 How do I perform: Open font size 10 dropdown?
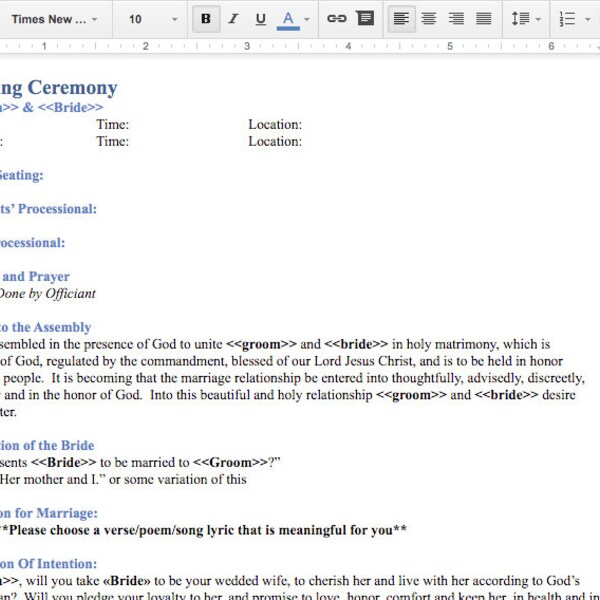153,19
